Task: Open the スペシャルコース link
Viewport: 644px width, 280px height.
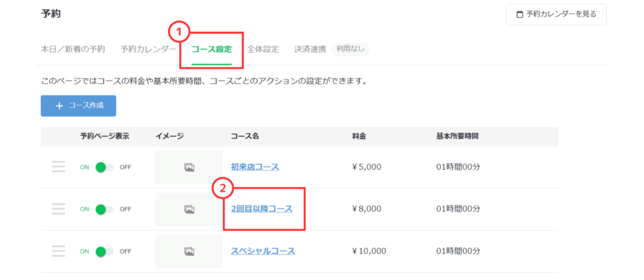Action: (x=263, y=251)
